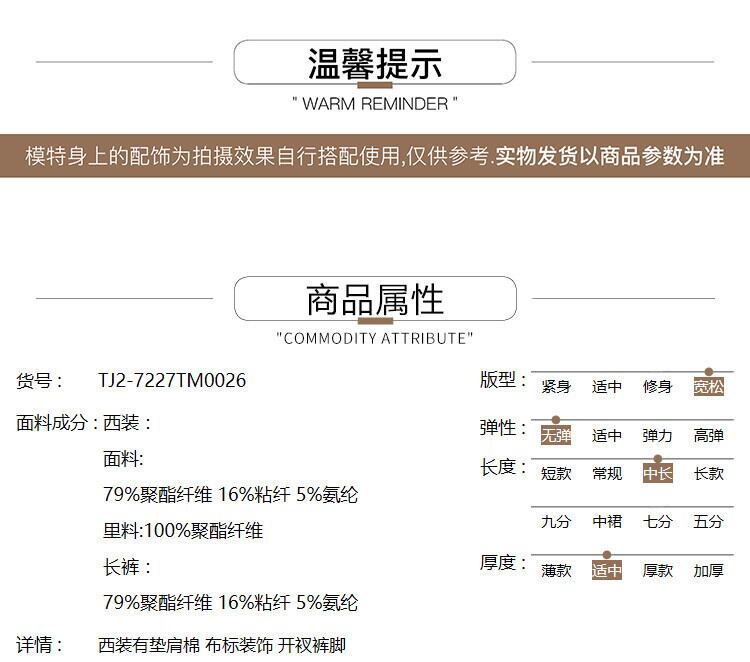Viewport: 750px width, 662px height.
Task: Select 七分 length option
Action: 658,521
